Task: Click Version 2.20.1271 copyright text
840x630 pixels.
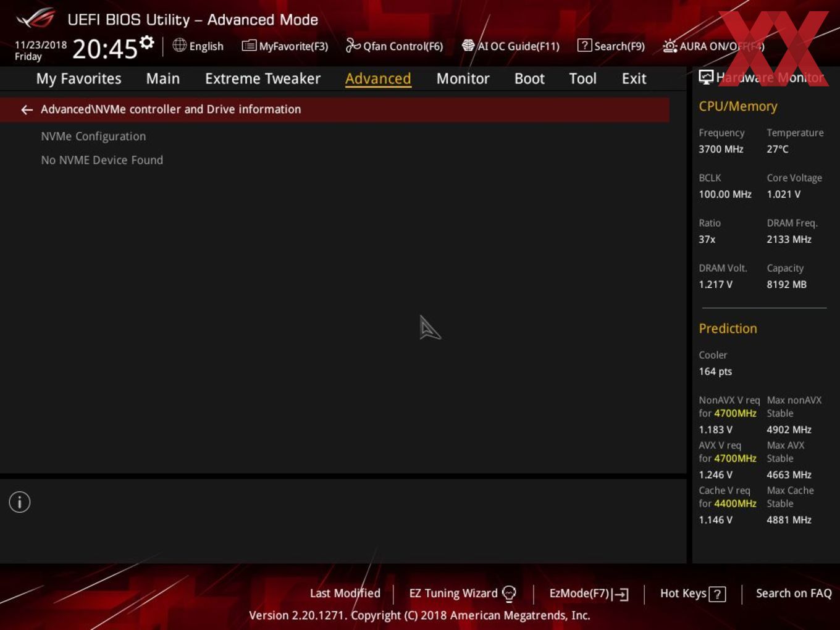Action: (x=419, y=616)
